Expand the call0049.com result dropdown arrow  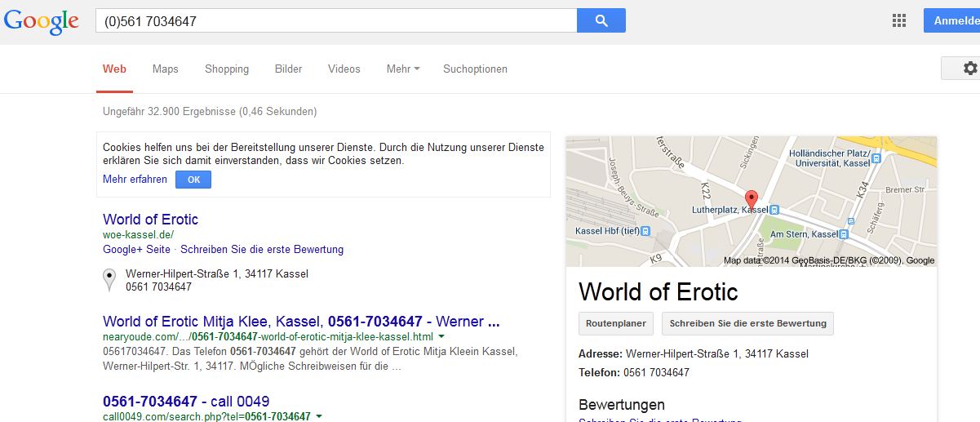[319, 416]
